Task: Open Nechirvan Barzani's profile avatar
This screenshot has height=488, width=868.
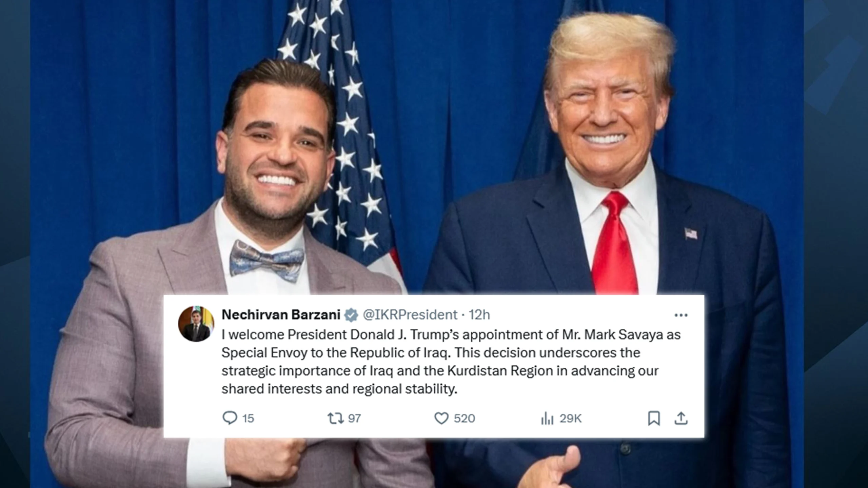Action: click(x=196, y=324)
